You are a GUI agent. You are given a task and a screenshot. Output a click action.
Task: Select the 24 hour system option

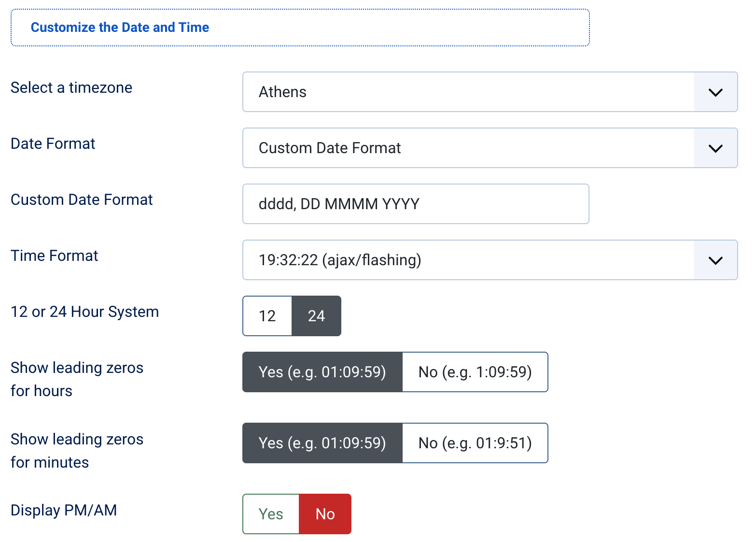(x=316, y=316)
